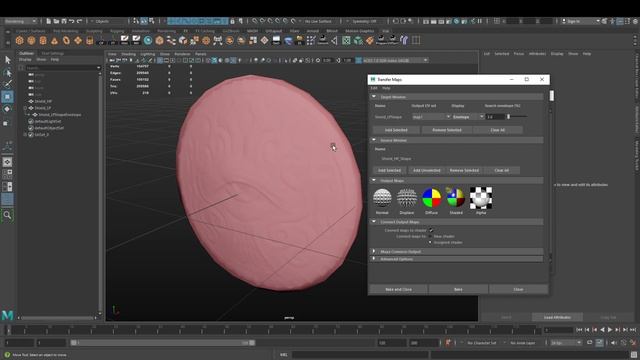Click the Play forward playback button
640x360 pixels.
click(x=610, y=330)
